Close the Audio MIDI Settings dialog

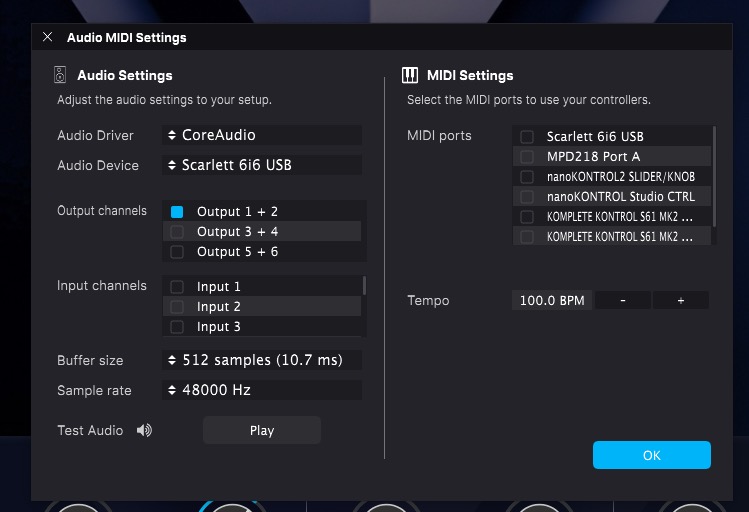(x=48, y=38)
